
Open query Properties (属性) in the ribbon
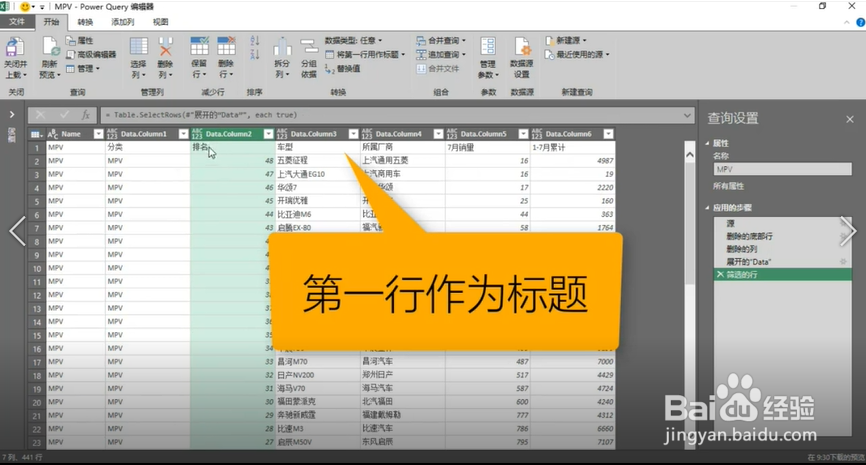(x=80, y=40)
